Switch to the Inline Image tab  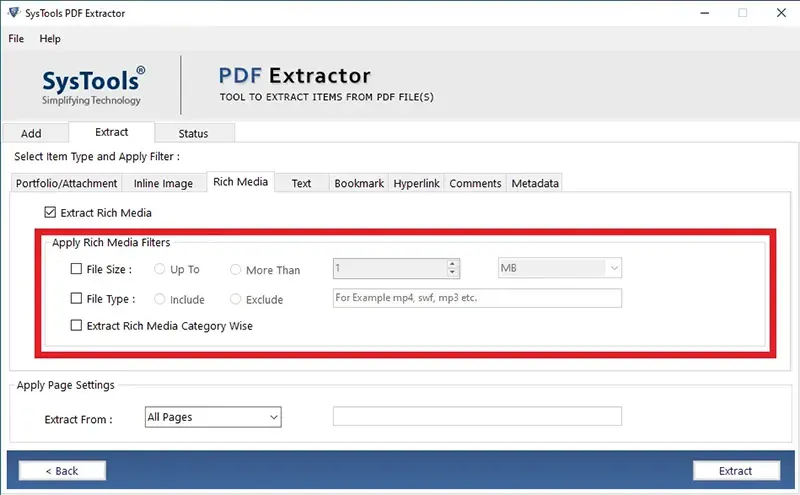163,183
